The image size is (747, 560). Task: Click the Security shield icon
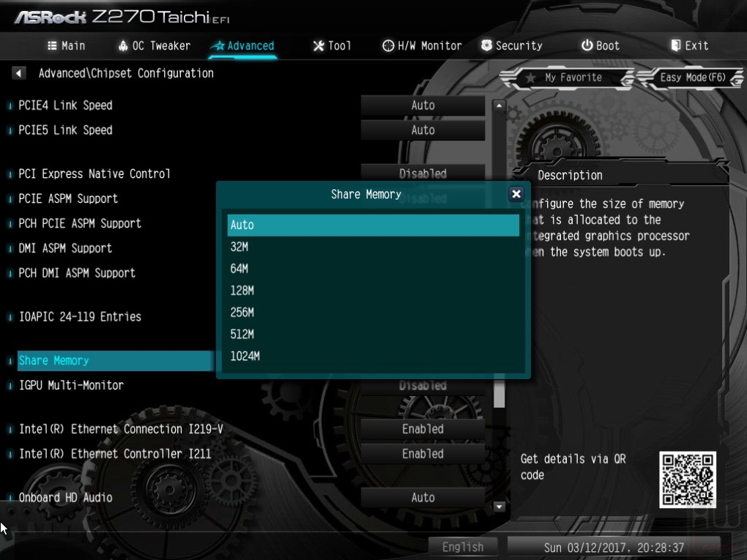coord(486,45)
